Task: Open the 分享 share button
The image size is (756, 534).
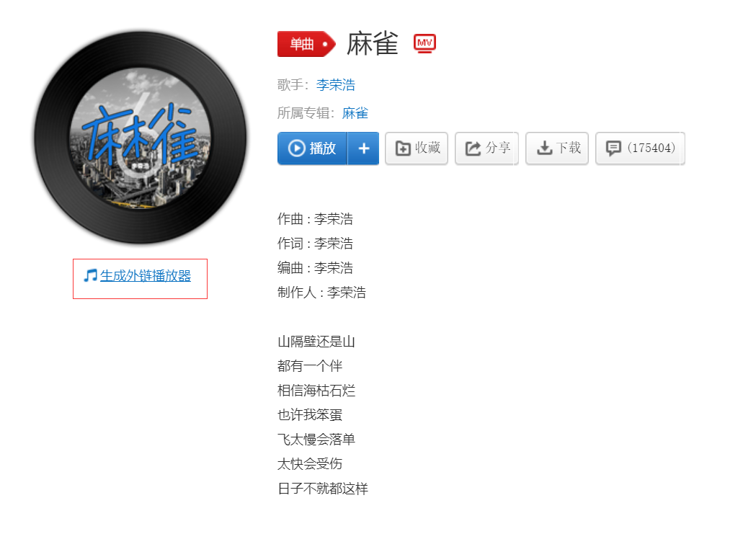Action: 487,148
